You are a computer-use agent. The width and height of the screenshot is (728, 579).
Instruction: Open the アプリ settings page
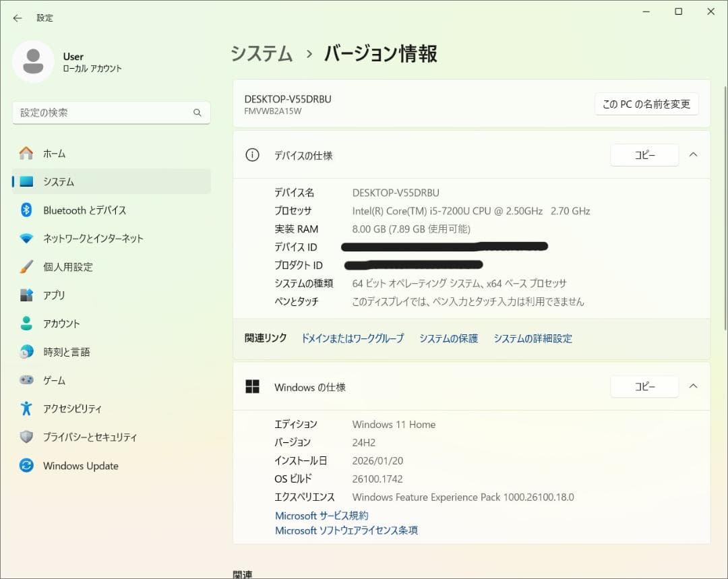point(54,295)
